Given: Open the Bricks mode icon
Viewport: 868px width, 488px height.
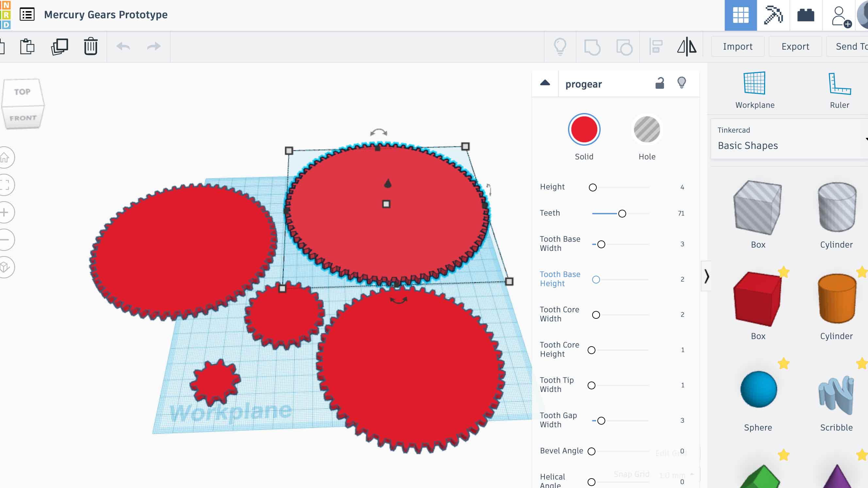Looking at the screenshot, I should click(806, 15).
